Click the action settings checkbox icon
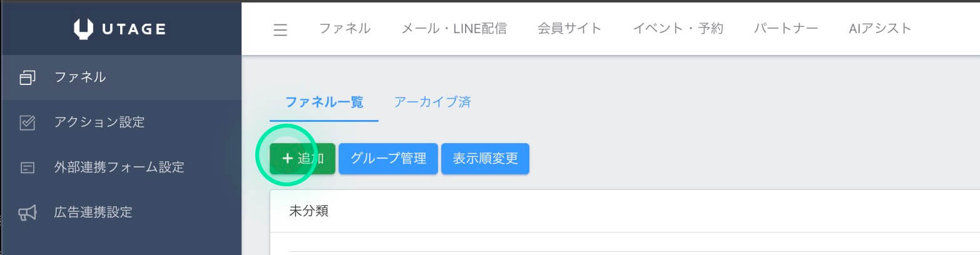 coord(28,122)
